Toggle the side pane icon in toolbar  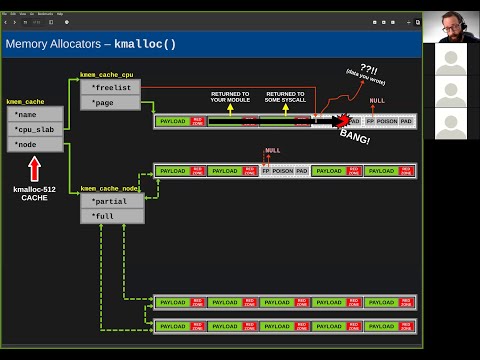pos(51,22)
